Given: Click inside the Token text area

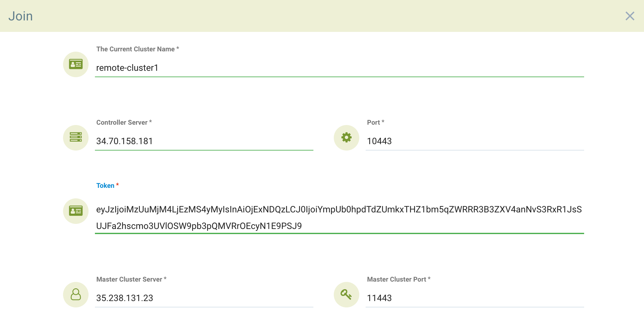Looking at the screenshot, I should pos(339,217).
